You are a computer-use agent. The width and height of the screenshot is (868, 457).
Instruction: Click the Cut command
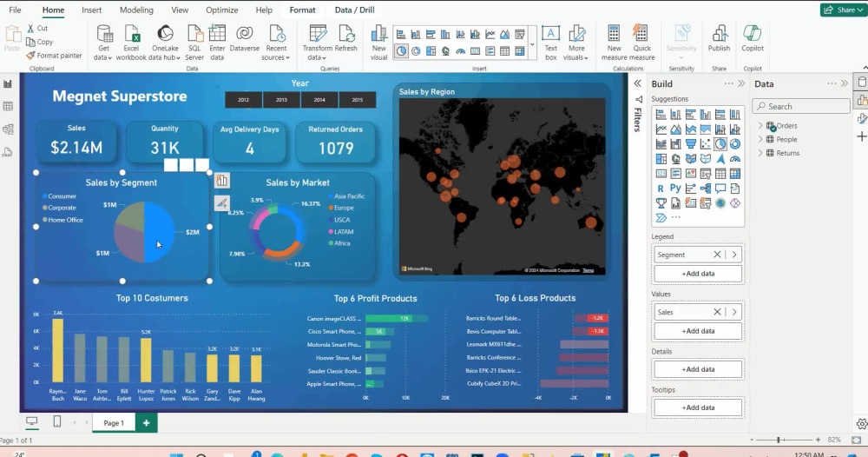click(x=37, y=28)
